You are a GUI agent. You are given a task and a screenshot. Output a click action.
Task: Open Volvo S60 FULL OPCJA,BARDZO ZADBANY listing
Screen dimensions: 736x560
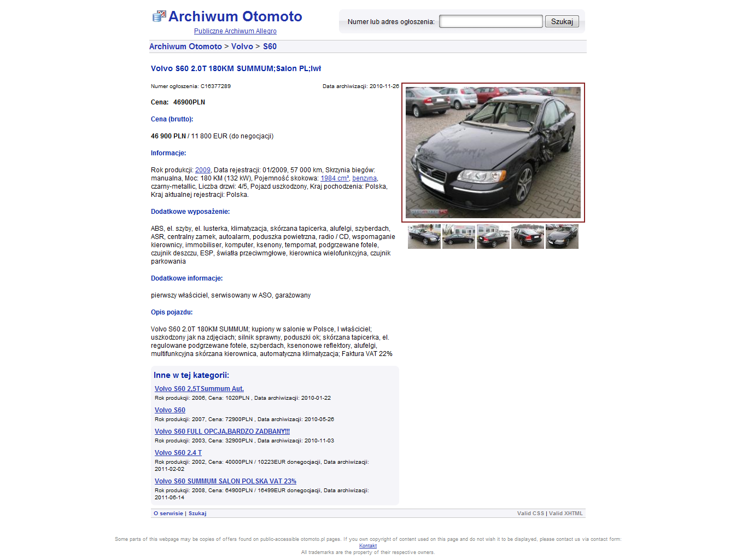[x=222, y=431]
